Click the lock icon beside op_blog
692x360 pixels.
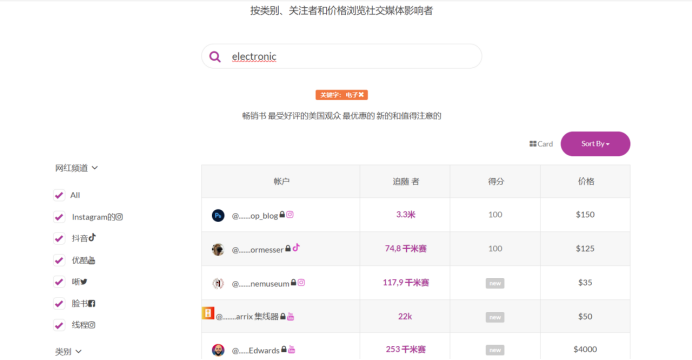point(282,214)
